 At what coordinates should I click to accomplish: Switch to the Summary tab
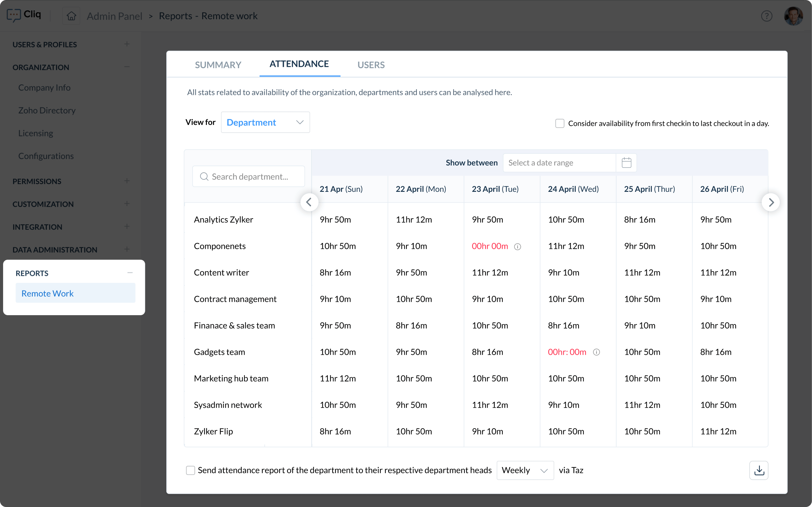click(218, 65)
